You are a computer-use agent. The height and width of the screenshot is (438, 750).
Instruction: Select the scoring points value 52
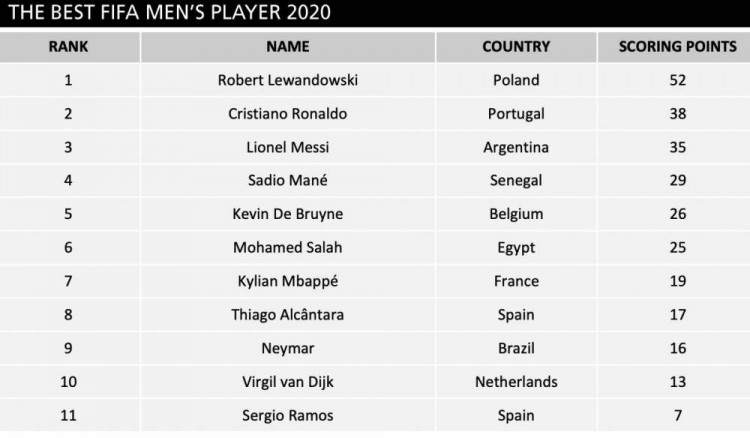[677, 80]
